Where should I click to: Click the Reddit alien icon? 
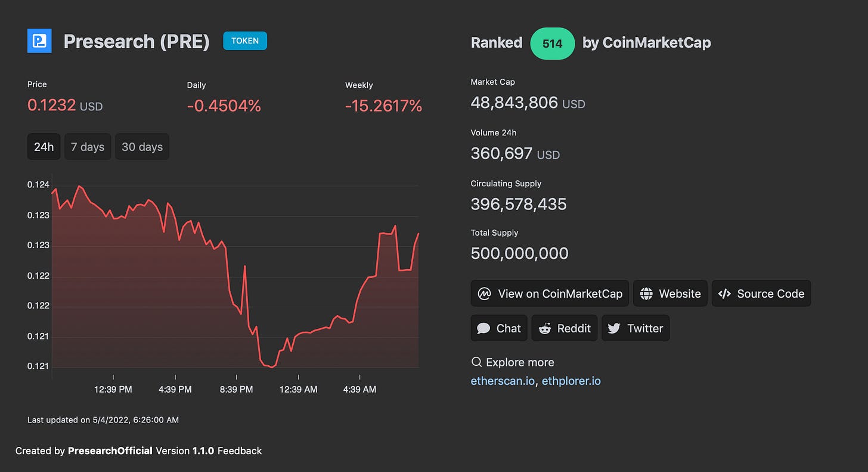coord(545,328)
